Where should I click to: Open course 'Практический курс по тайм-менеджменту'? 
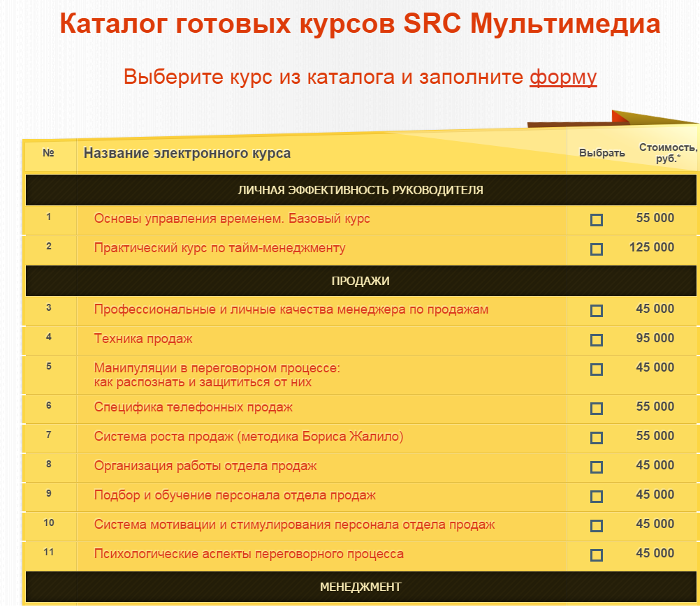(219, 248)
